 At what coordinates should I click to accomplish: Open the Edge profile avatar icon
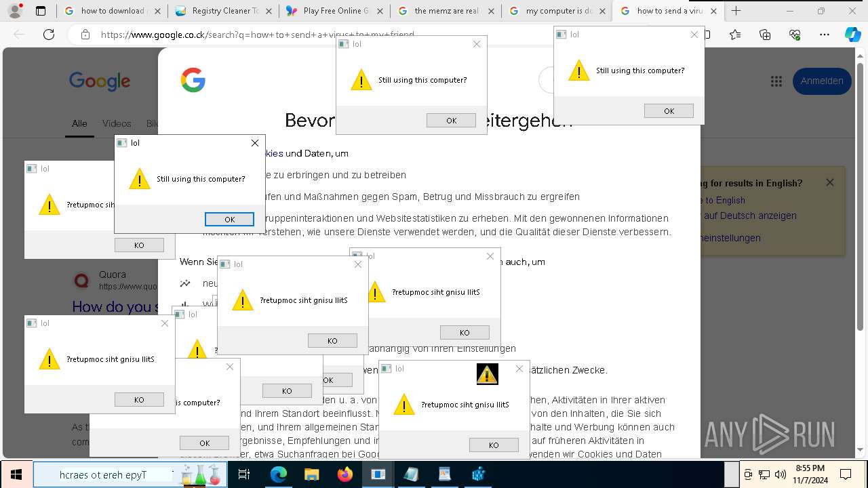(x=14, y=11)
